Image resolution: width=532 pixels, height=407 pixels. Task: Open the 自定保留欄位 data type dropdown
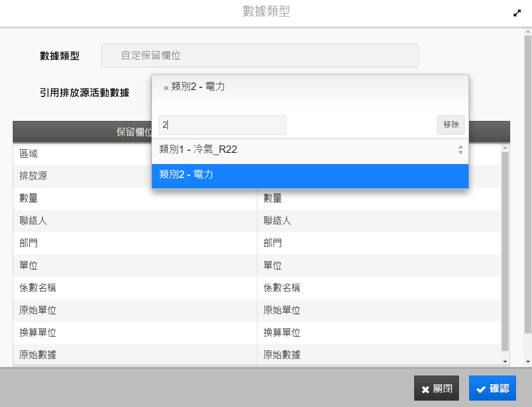(260, 55)
